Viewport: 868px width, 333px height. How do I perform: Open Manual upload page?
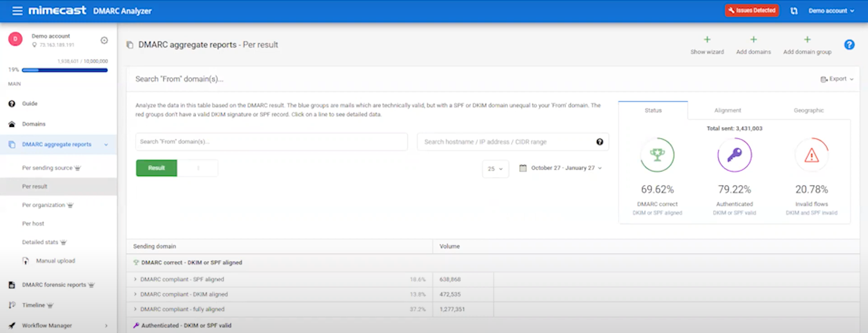[x=56, y=261]
